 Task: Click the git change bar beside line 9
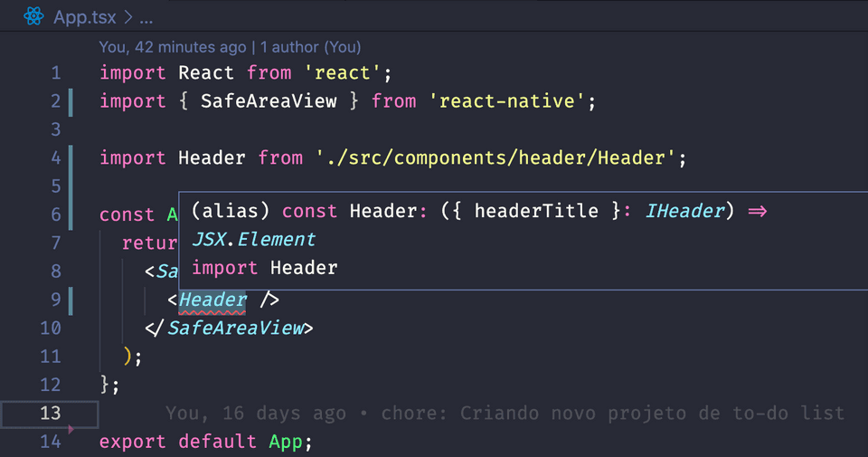click(x=70, y=300)
